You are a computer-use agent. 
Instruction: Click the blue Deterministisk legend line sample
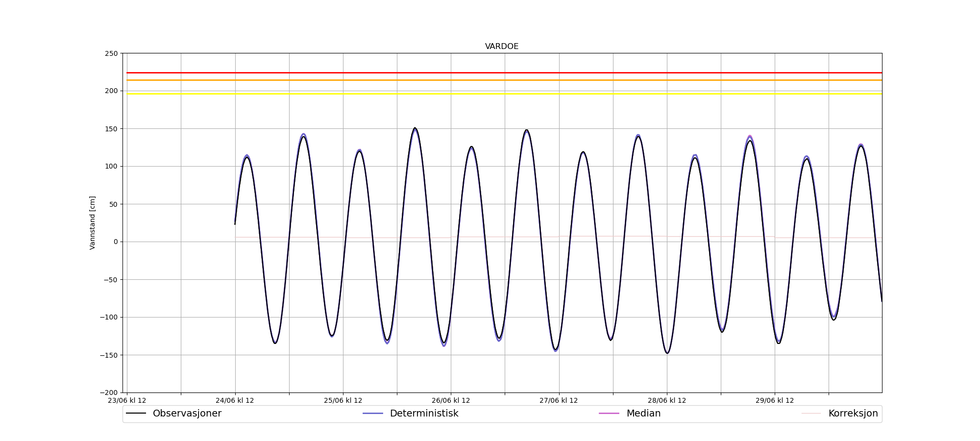click(x=373, y=414)
